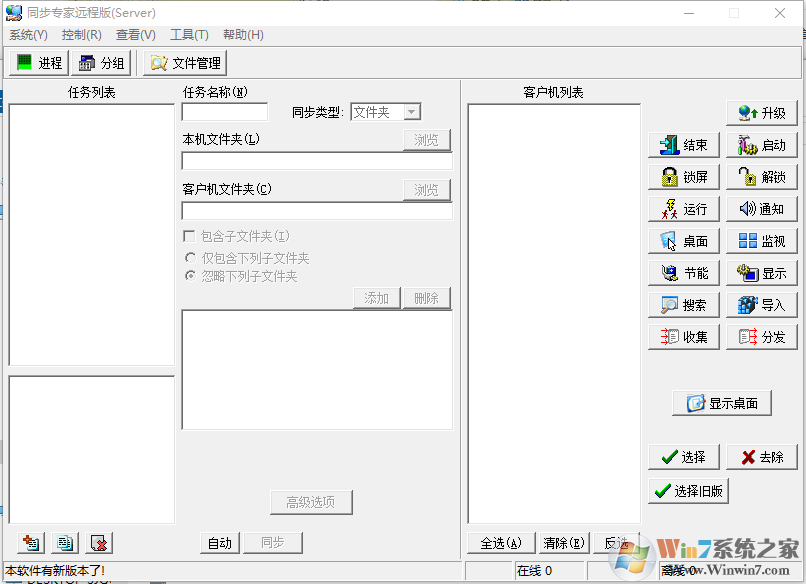
Task: Click the 显示 display button
Action: click(x=762, y=273)
